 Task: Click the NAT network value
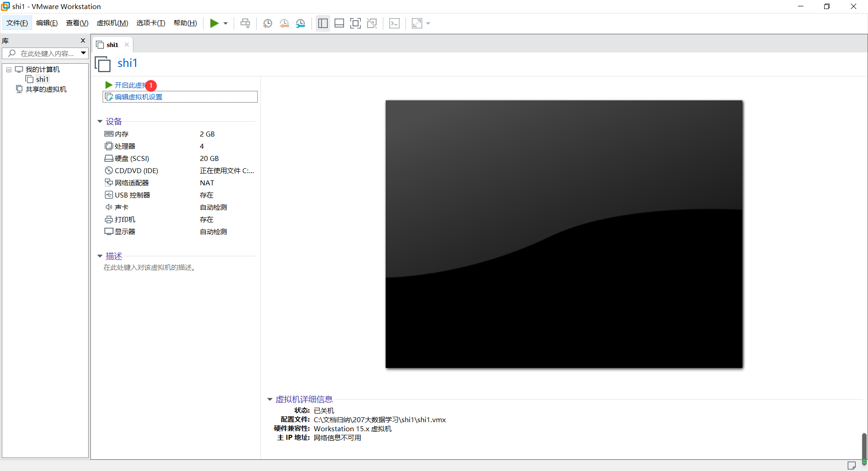[x=207, y=183]
